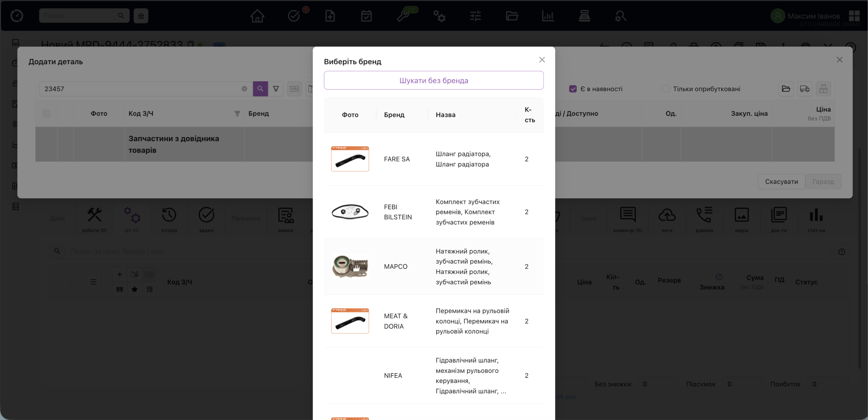Viewport: 868px width, 420px height.
Task: Uncheck the 'Є в наявності' checkbox
Action: coord(573,89)
